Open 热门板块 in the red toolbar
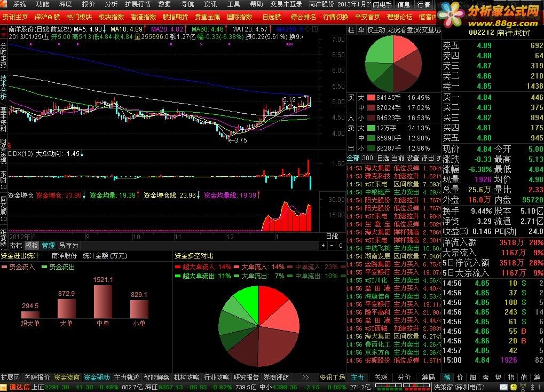 coord(79,17)
